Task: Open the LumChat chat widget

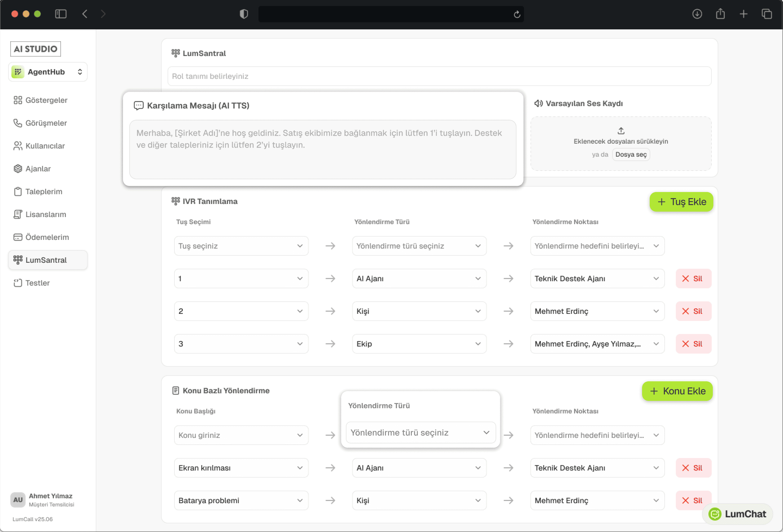Action: click(x=737, y=514)
